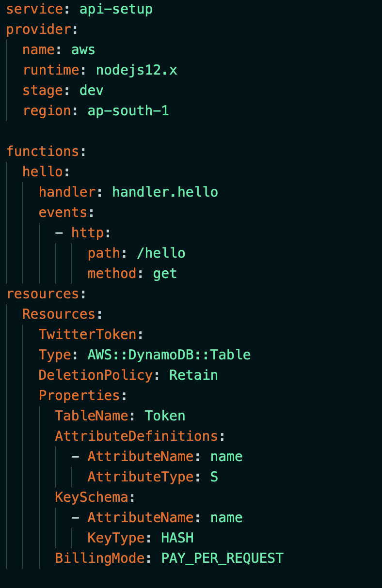Place cursor on 'provider' key
The width and height of the screenshot is (382, 588).
click(38, 30)
